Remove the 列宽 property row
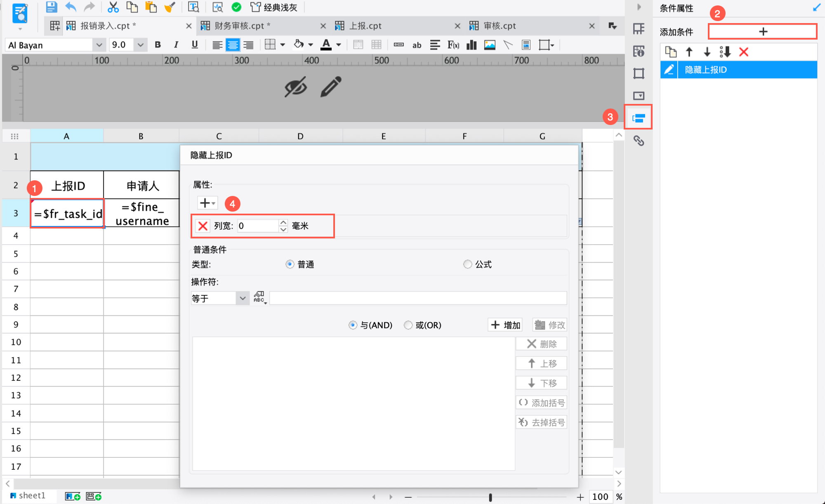Screen dimensions: 825x504 pyautogui.click(x=203, y=226)
